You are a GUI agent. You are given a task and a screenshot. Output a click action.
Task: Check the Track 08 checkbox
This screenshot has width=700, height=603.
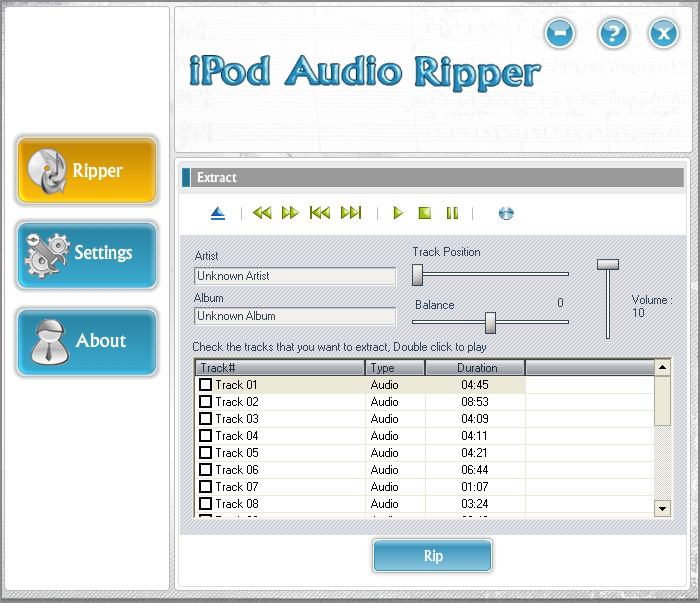tap(205, 503)
